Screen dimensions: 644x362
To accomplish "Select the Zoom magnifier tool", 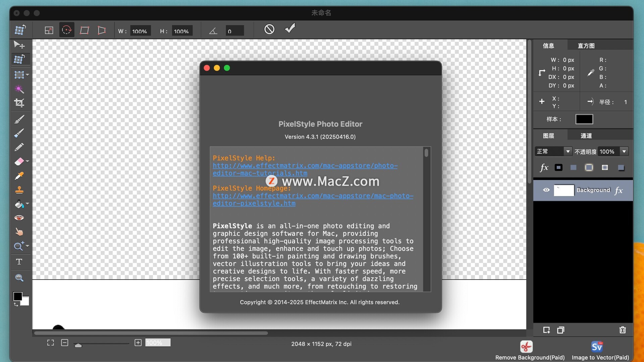I will [19, 278].
